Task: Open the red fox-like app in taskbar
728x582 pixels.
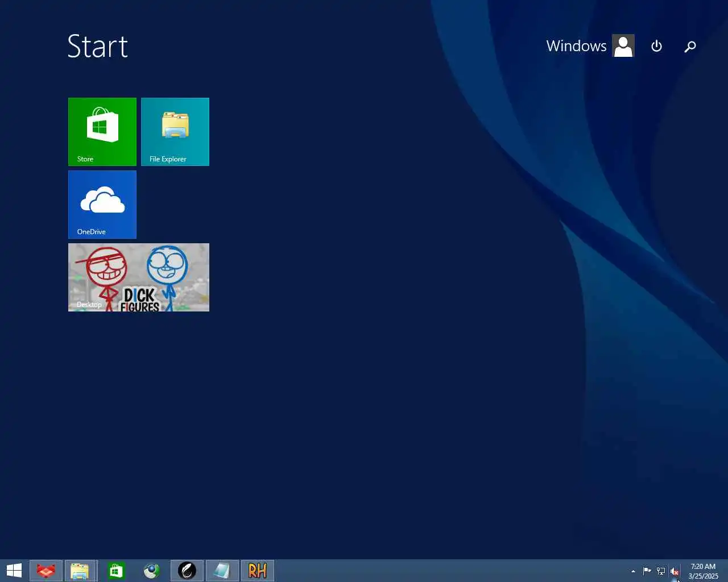Action: click(x=45, y=571)
